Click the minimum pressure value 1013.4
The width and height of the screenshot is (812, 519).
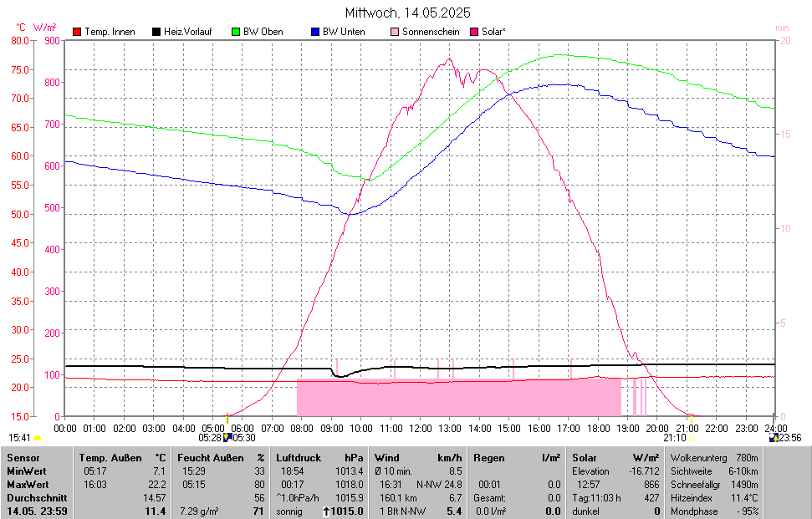click(x=349, y=471)
